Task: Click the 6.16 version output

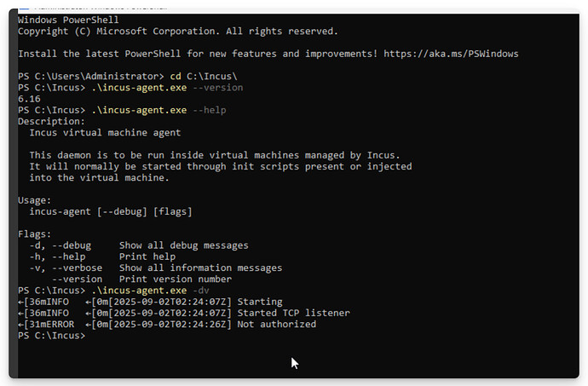Action: (x=29, y=99)
